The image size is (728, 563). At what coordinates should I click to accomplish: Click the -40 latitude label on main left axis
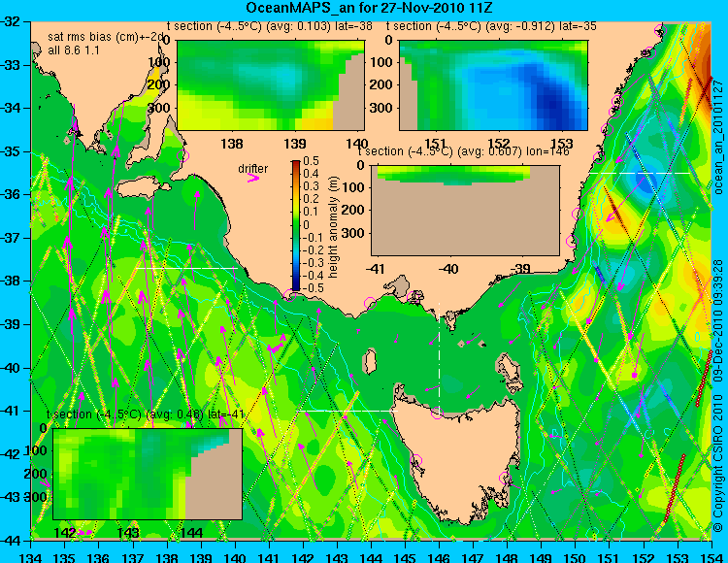point(10,368)
